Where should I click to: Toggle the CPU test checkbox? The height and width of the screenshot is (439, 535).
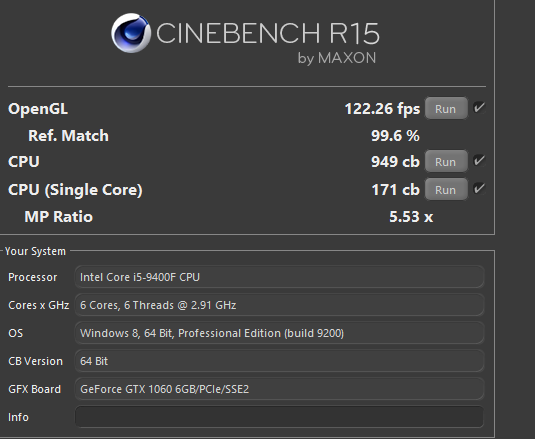[479, 160]
